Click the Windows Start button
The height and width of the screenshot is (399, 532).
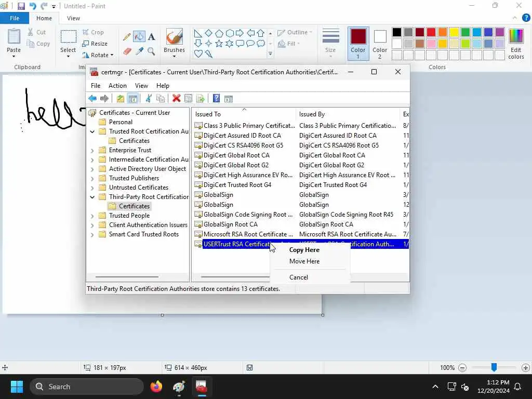click(17, 387)
